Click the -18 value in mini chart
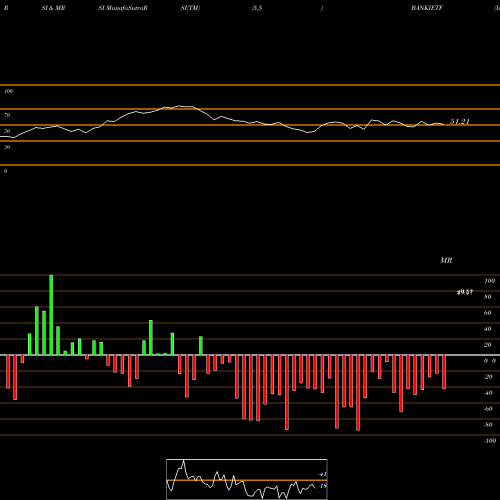 pos(322,486)
